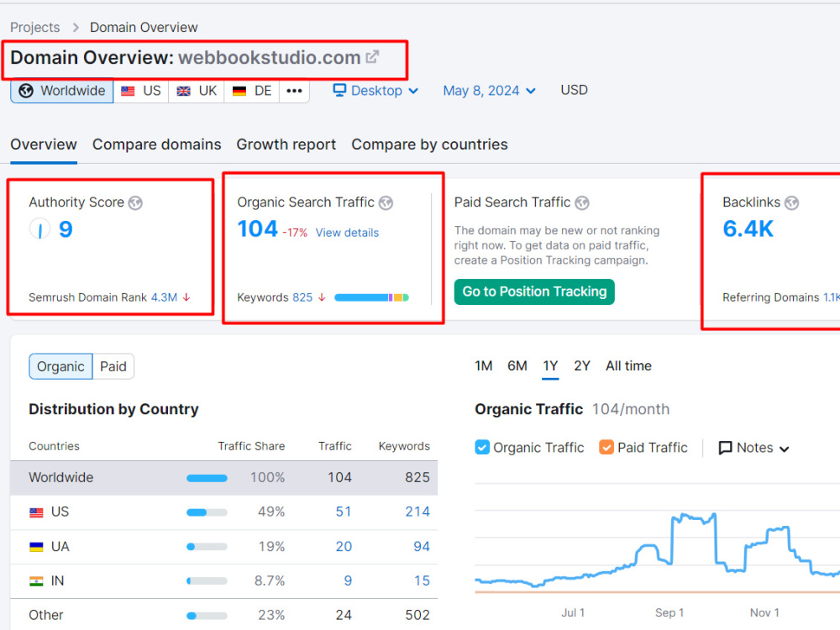This screenshot has width=840, height=630.
Task: Click Projects breadcrumb link
Action: pyautogui.click(x=34, y=28)
